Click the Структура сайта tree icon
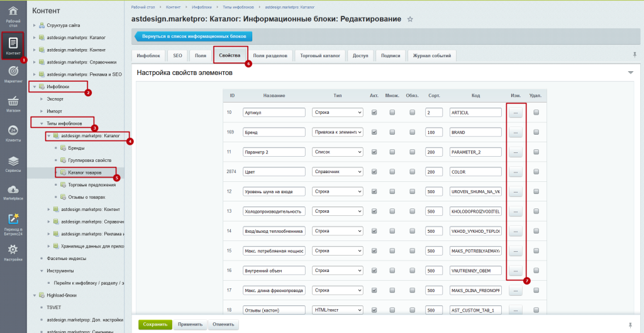The height and width of the screenshot is (333, 644). [x=42, y=25]
